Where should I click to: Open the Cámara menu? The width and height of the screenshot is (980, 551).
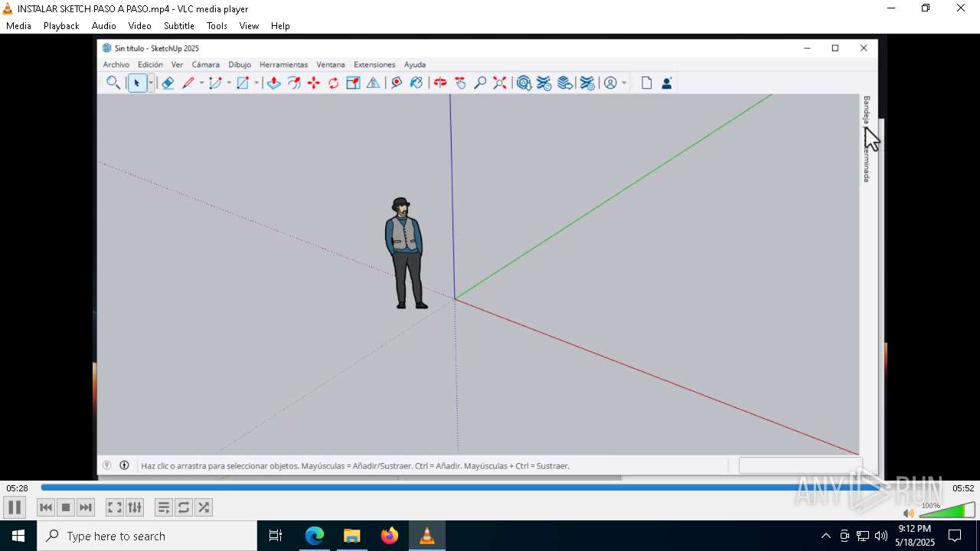coord(205,64)
